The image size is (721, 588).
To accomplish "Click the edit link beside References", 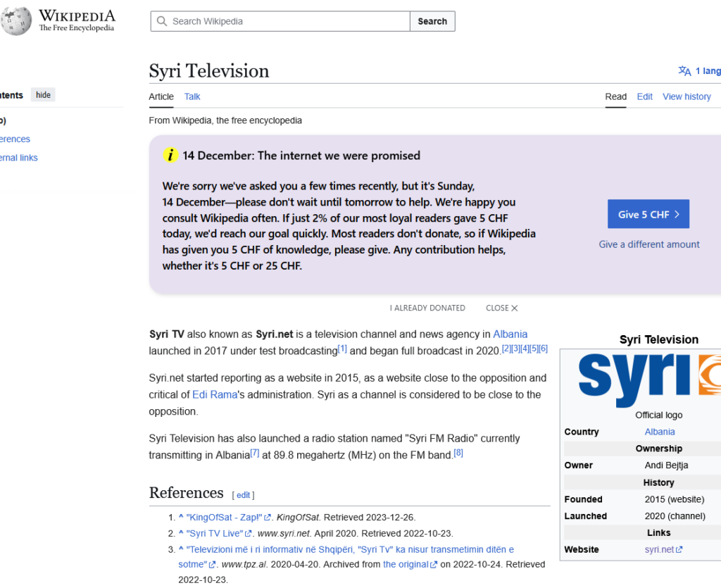I will pyautogui.click(x=243, y=495).
